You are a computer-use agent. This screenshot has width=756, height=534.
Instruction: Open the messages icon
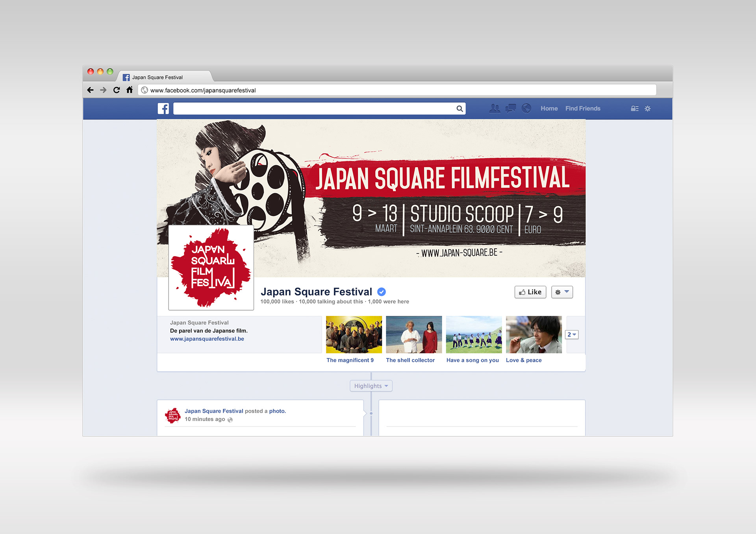(511, 108)
